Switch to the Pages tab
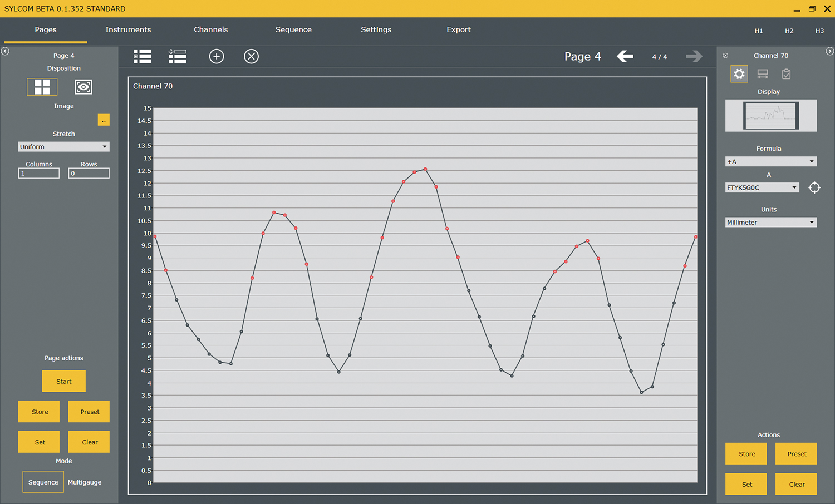Screen dimensions: 835x504 [46, 29]
